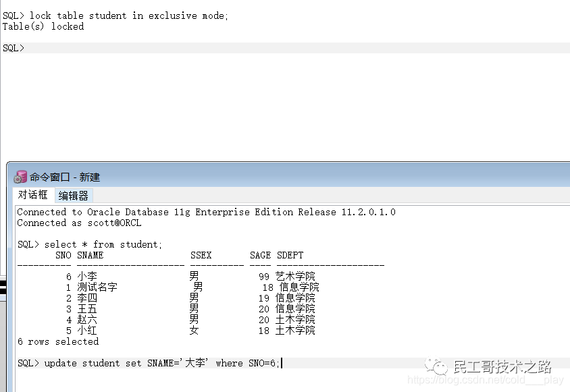Click the name 王五 in results

click(87, 309)
